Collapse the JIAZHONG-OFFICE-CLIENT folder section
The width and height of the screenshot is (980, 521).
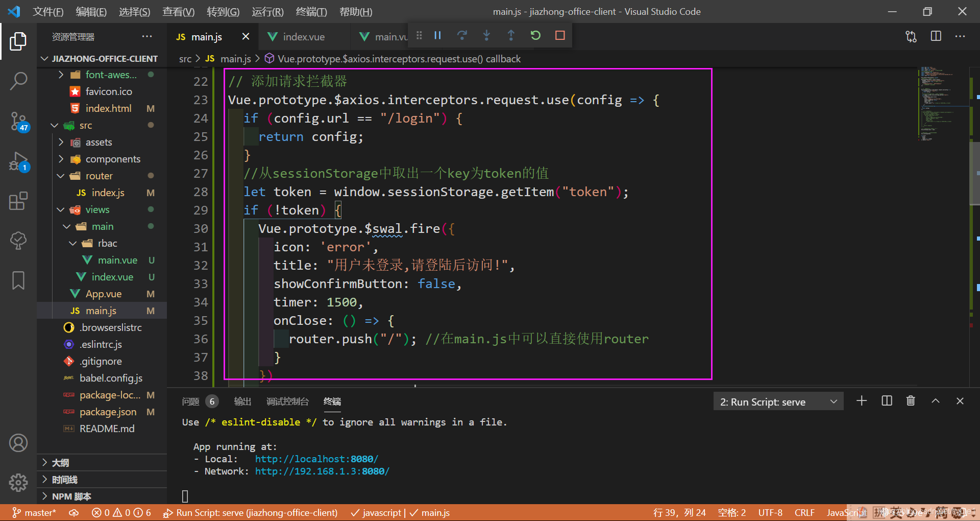pos(102,59)
